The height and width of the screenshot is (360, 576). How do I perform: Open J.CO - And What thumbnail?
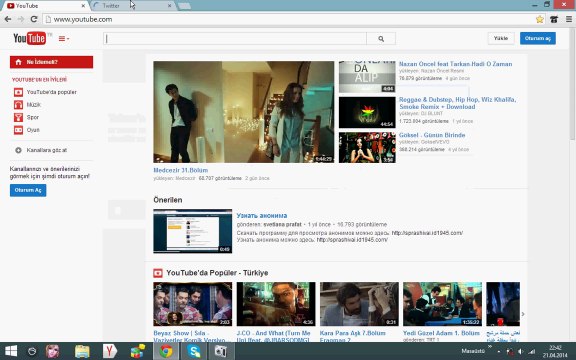[x=276, y=304]
